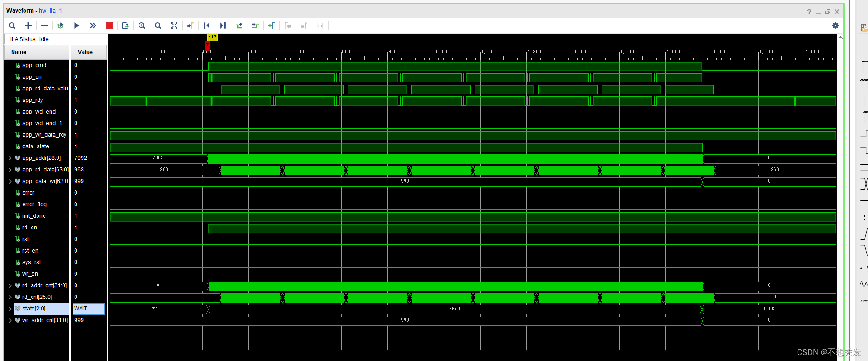Screen dimensions: 868x361
Task: Click the zoom fit icon
Action: pos(174,25)
